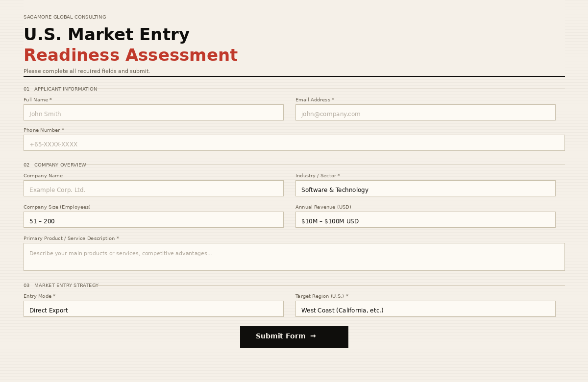
Task: Click the Primary Product / Service Description textarea
Action: coord(294,257)
